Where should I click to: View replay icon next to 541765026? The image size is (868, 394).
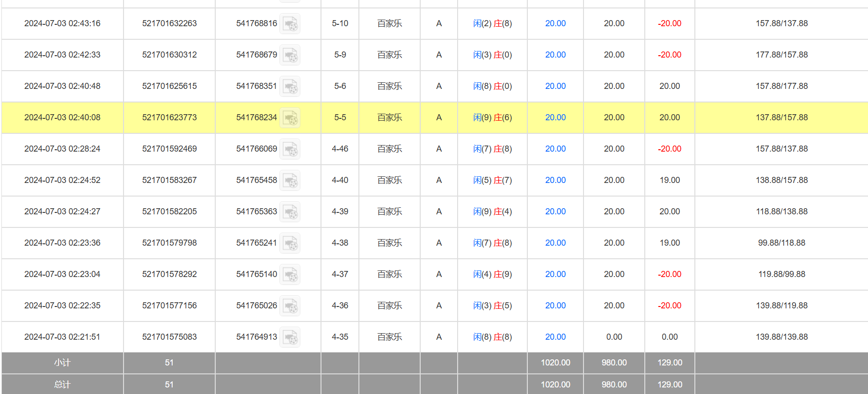point(290,306)
